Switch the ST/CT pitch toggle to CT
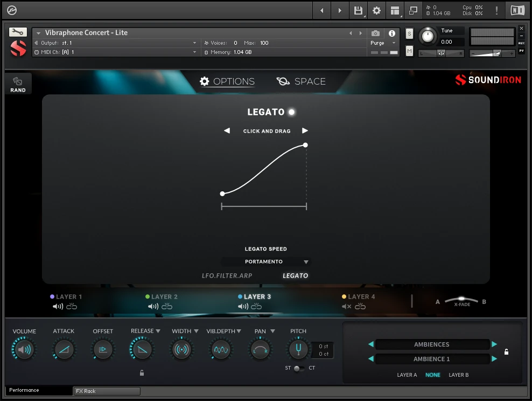 (300, 368)
